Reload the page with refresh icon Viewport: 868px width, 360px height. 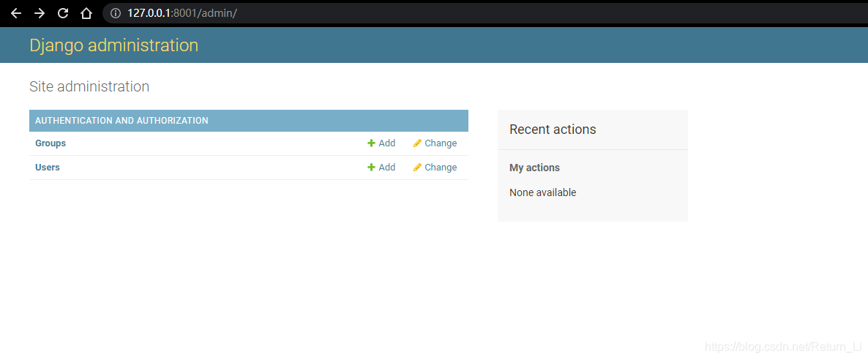click(x=63, y=13)
